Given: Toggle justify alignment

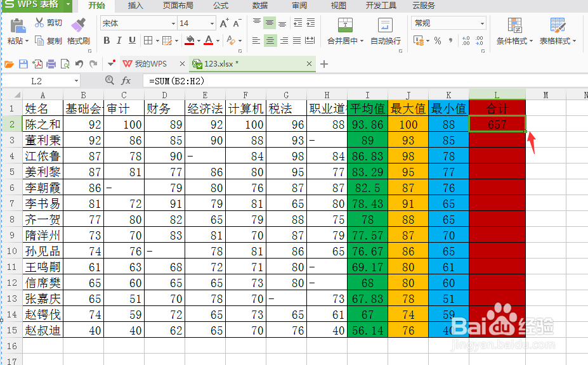Looking at the screenshot, I should coord(297,41).
